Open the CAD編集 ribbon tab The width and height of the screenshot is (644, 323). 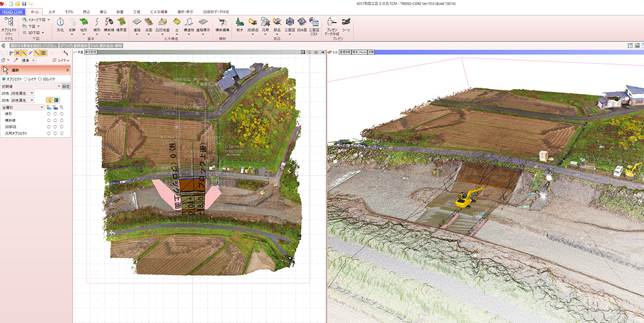click(x=159, y=11)
